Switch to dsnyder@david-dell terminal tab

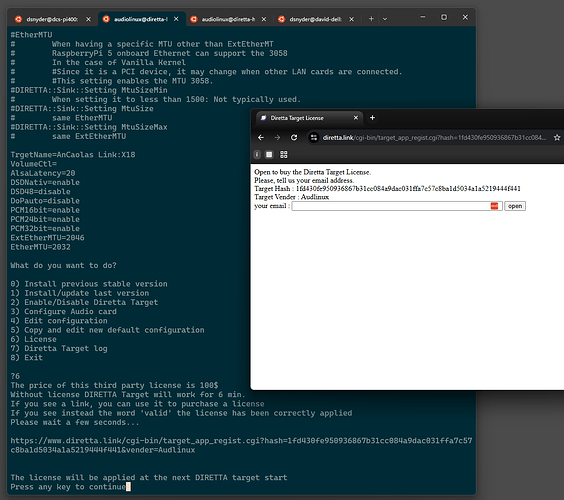click(x=315, y=19)
